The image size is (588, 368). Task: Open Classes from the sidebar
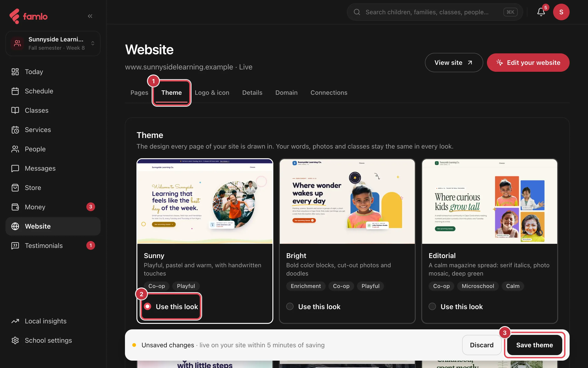(53, 110)
